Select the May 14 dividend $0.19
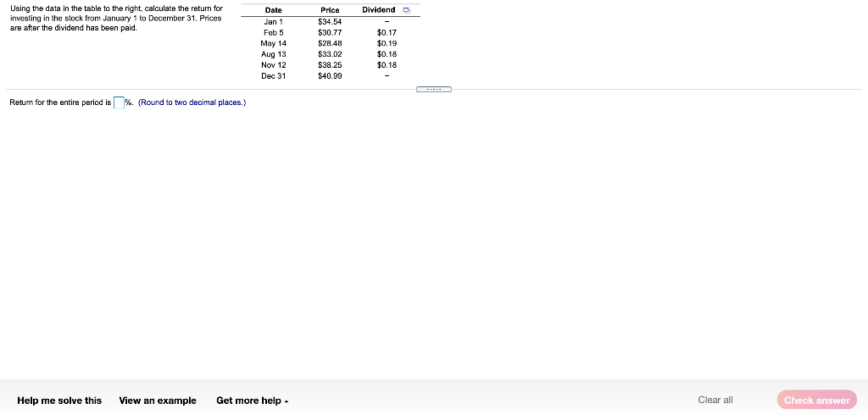This screenshot has height=420, width=868. pos(387,43)
